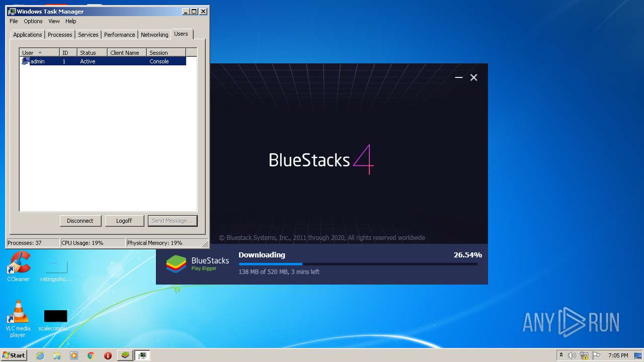This screenshot has width=644, height=362.
Task: Switch to Task Manager taskbar button
Action: click(143, 355)
